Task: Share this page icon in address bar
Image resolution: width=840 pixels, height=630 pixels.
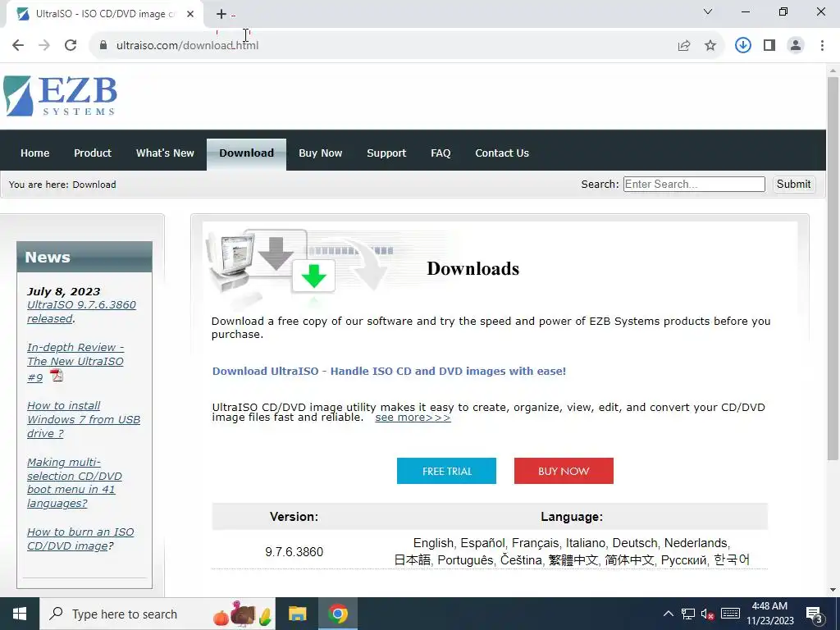Action: point(684,46)
